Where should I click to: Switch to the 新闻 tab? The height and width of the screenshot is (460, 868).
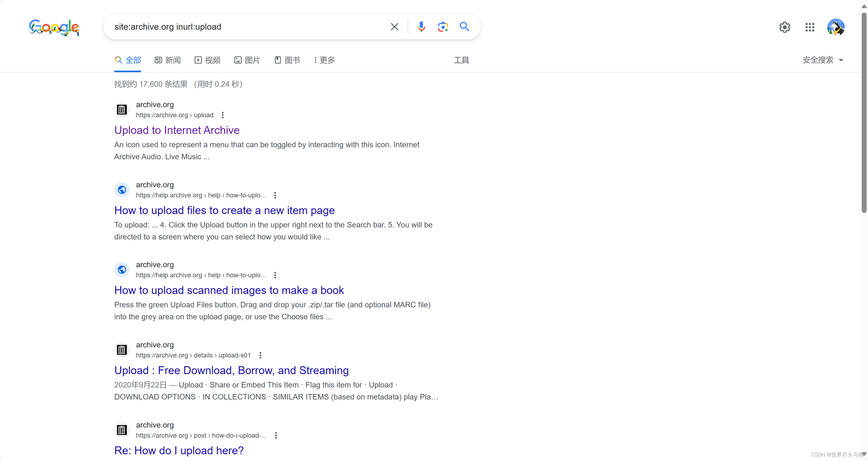tap(167, 60)
